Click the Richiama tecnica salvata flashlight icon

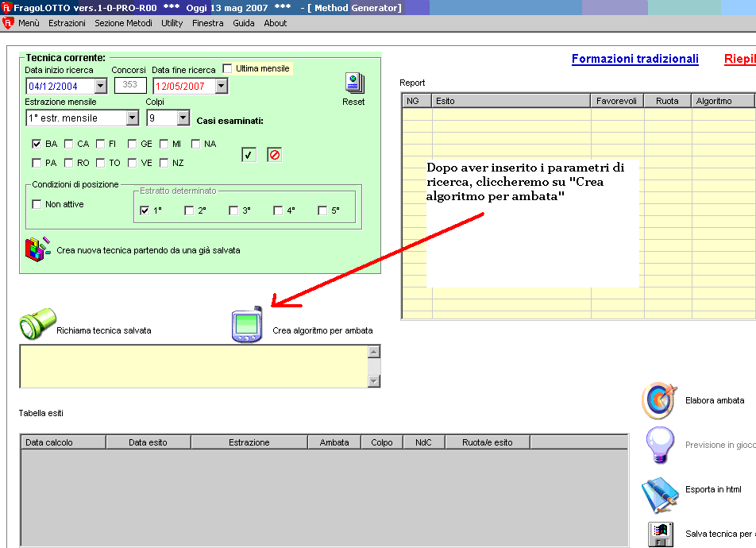point(34,326)
